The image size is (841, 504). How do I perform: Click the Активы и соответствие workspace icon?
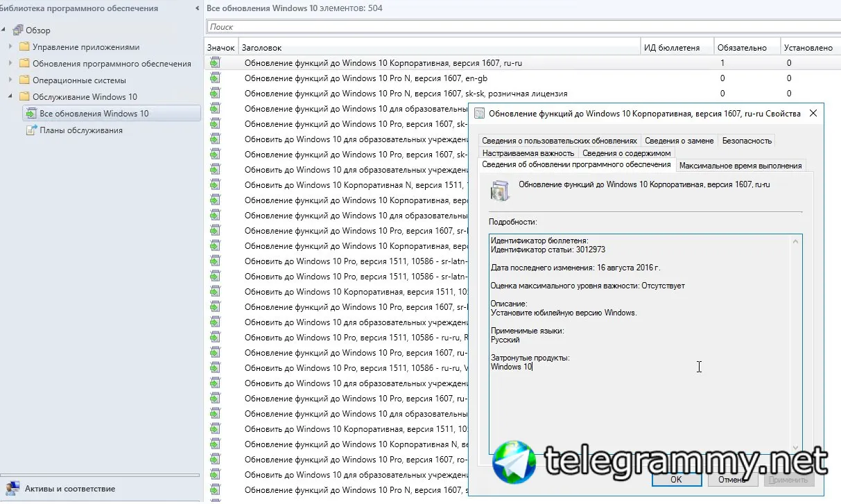(x=12, y=489)
